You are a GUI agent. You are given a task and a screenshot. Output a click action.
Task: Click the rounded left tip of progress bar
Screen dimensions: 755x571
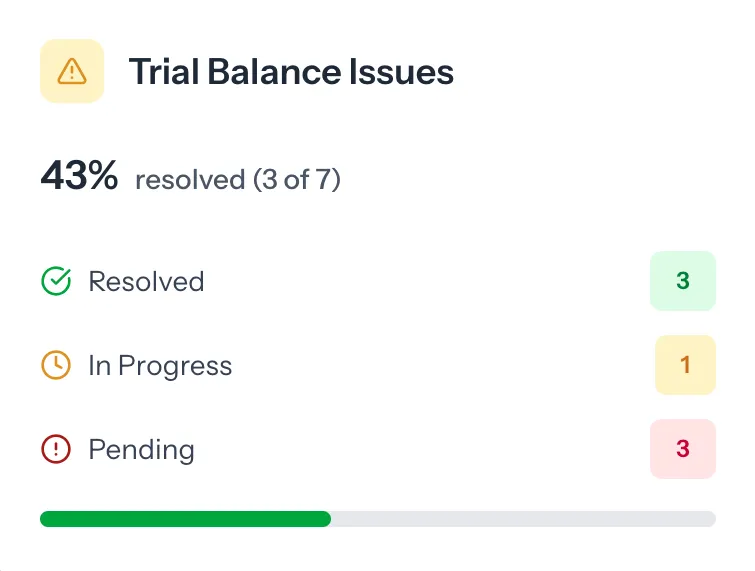pos(44,519)
